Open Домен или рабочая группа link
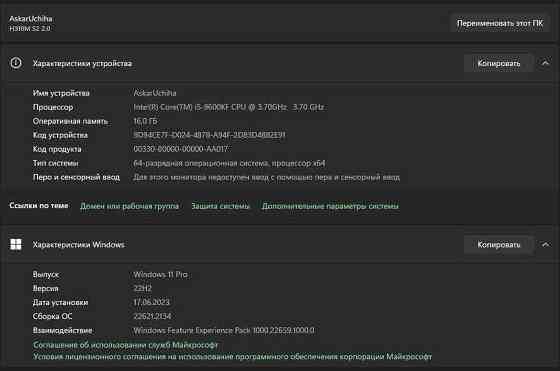The width and height of the screenshot is (560, 371). pyautogui.click(x=129, y=206)
